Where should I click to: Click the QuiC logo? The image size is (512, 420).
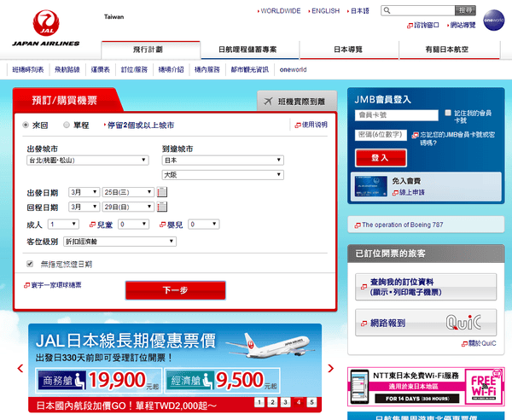tap(463, 322)
